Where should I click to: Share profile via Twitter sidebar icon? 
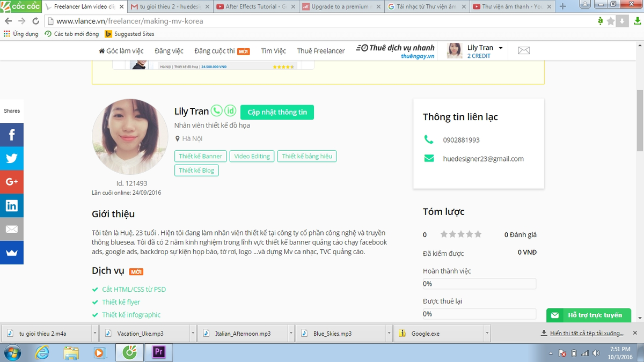coord(12,158)
